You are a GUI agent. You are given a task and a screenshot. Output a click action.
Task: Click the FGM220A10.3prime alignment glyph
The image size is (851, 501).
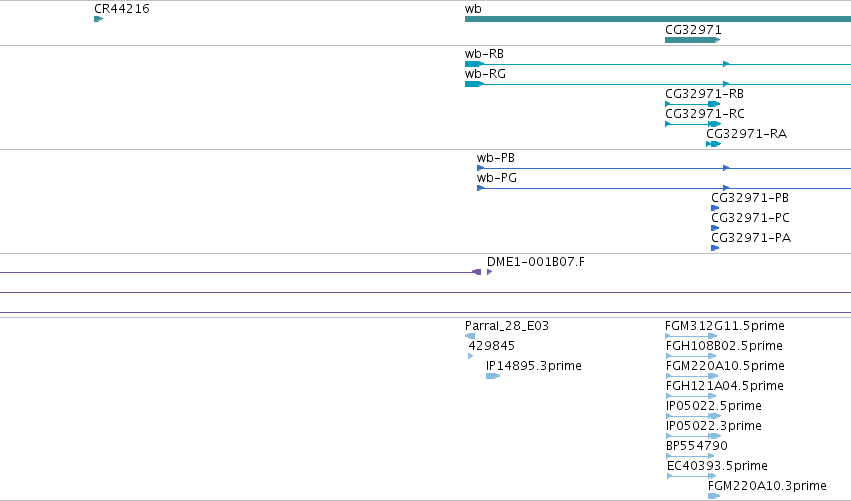click(714, 496)
